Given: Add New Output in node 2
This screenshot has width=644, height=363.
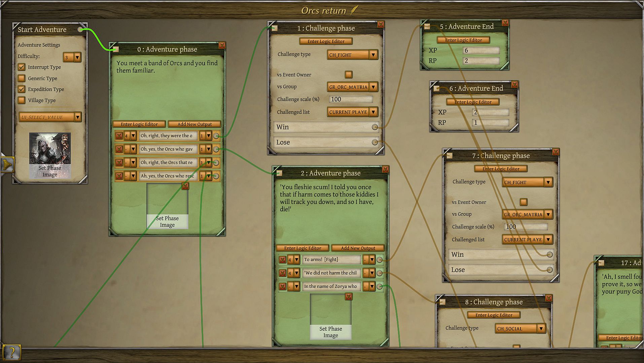Looking at the screenshot, I should [x=358, y=248].
